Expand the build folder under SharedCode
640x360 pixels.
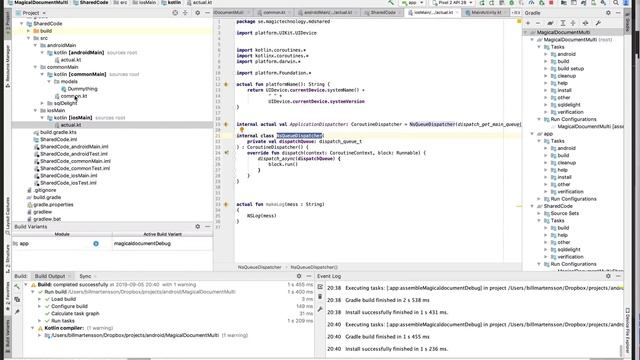pyautogui.click(x=29, y=31)
